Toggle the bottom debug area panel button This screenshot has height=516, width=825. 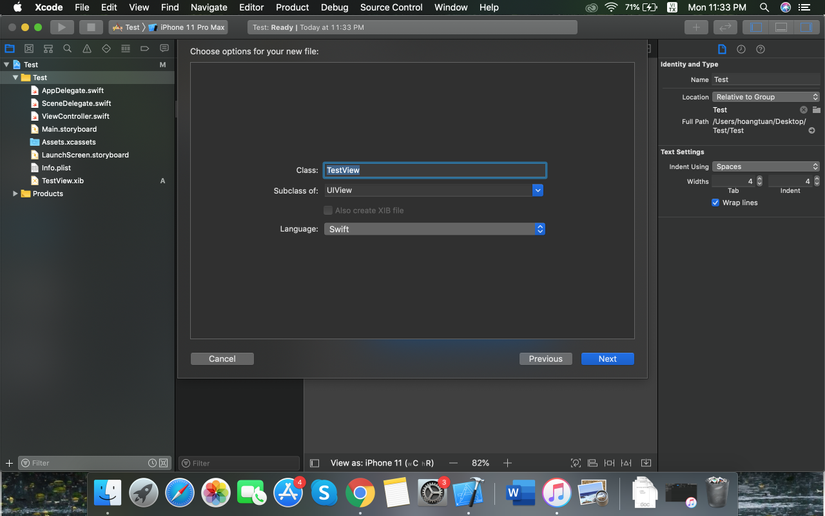(781, 27)
